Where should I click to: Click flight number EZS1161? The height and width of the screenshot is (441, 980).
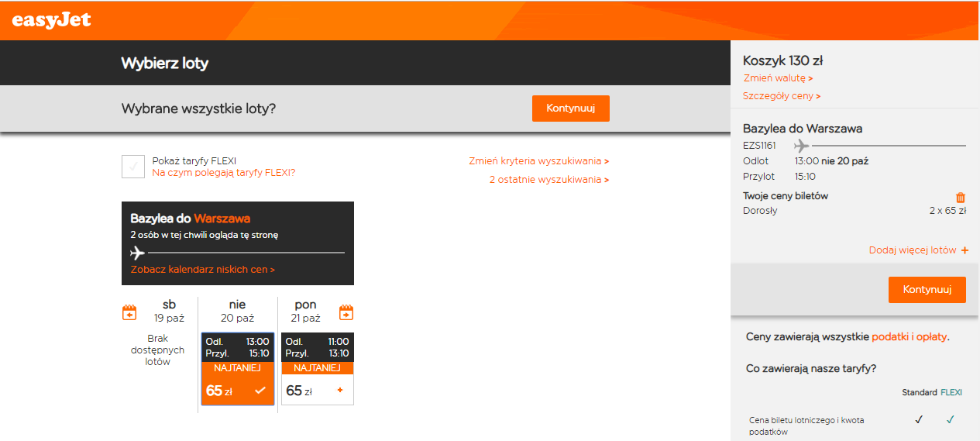pyautogui.click(x=759, y=146)
